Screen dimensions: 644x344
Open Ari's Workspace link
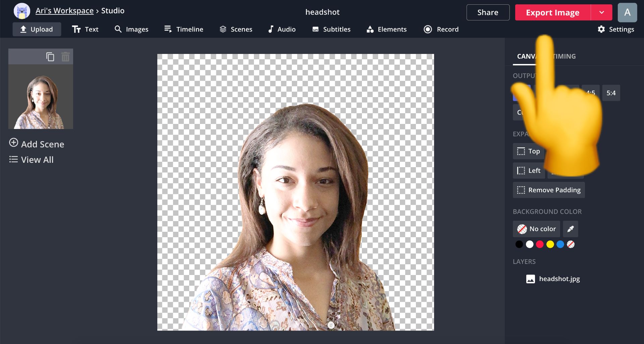[64, 11]
